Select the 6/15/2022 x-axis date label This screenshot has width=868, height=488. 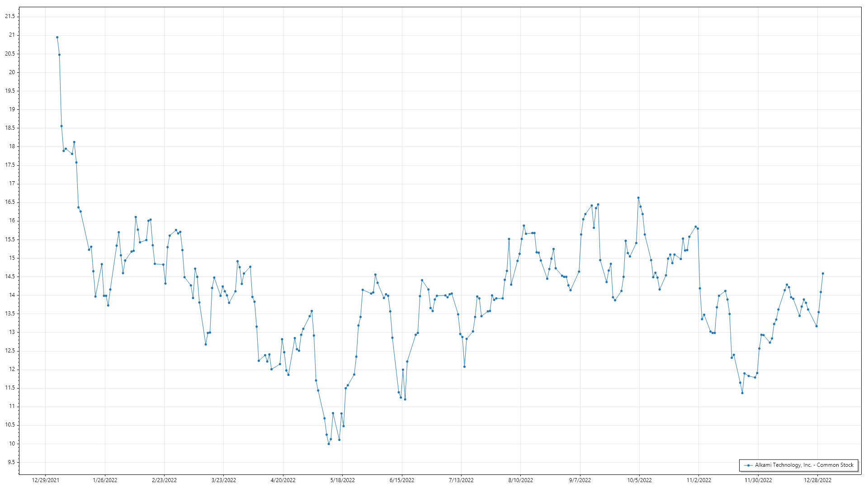coord(401,480)
